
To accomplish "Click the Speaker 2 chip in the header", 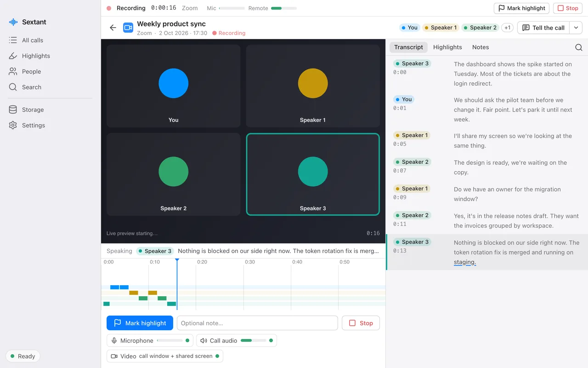I will pyautogui.click(x=480, y=28).
